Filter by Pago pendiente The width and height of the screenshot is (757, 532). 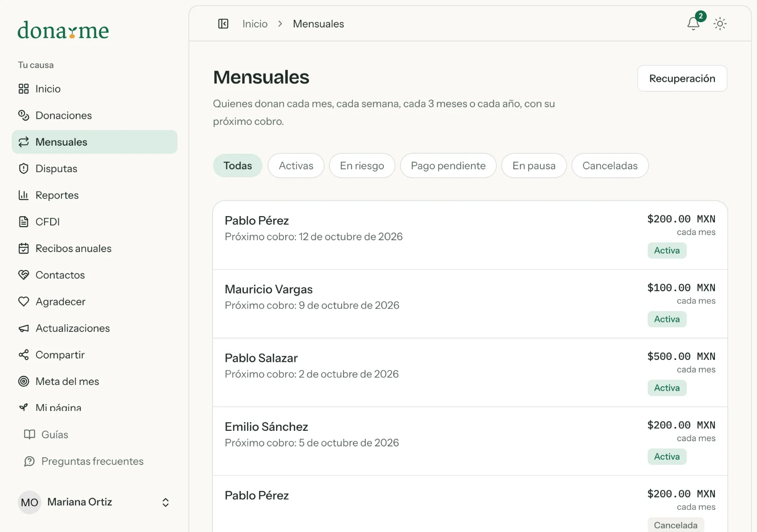(x=448, y=166)
